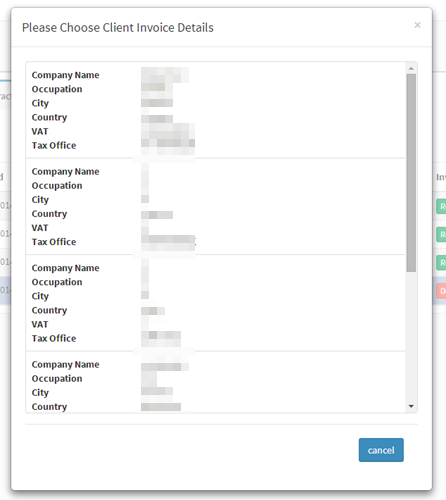Click the gray vertical scrollbar thumb
Viewport: 446px width, 500px height.
(x=411, y=173)
